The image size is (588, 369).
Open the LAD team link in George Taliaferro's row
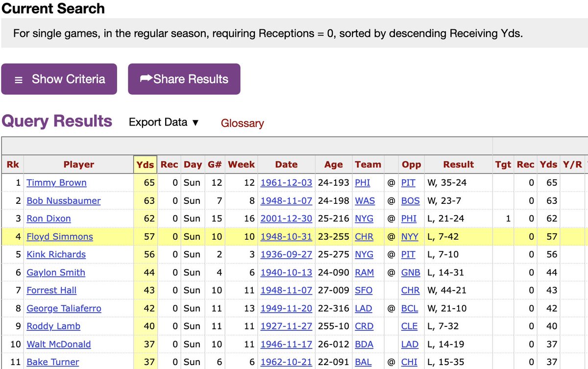(x=363, y=308)
